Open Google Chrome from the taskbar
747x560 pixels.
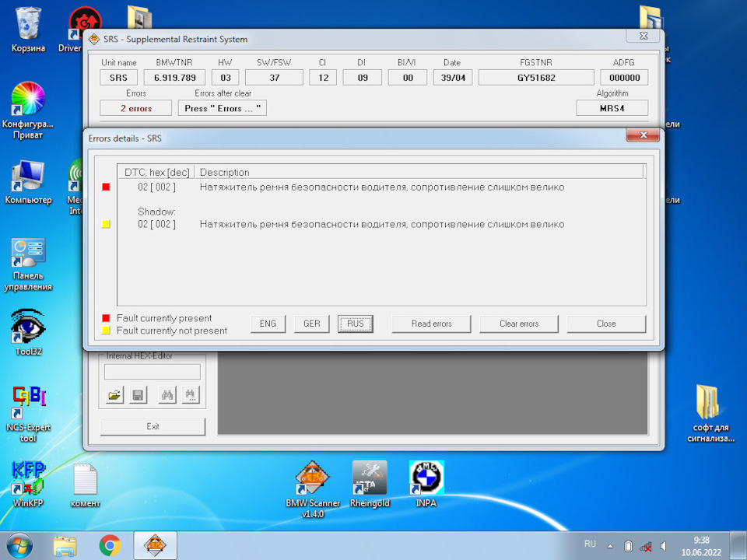(110, 546)
